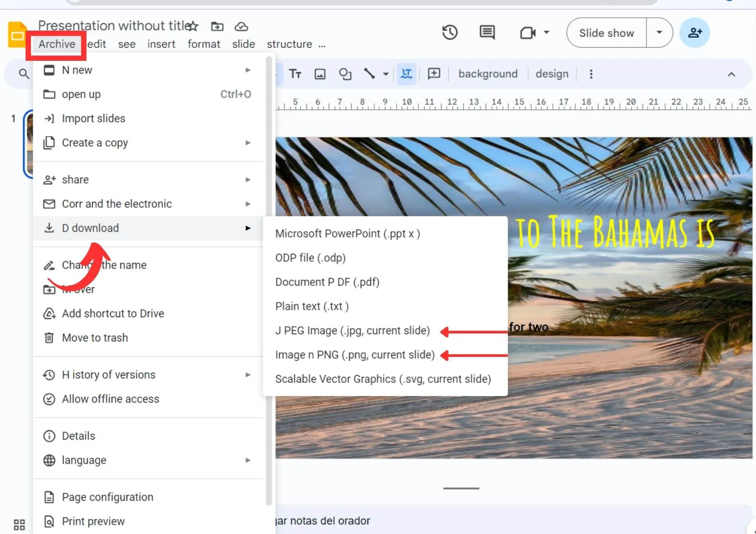The image size is (756, 534).
Task: Open the grid view icon at the bottom left
Action: pos(19,525)
